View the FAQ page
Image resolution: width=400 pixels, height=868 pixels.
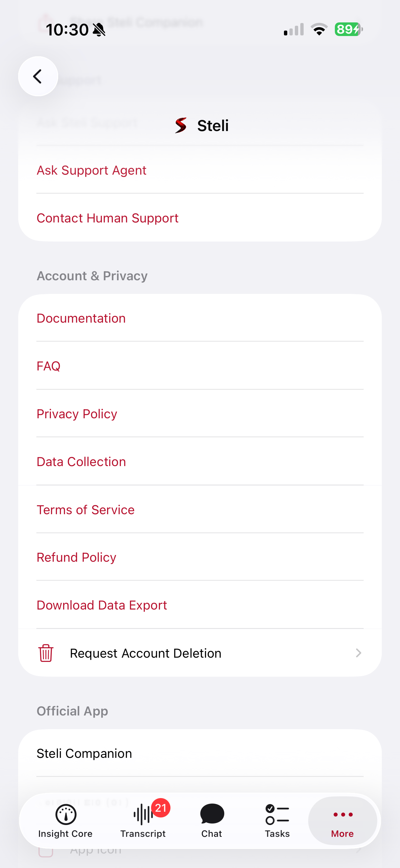48,366
